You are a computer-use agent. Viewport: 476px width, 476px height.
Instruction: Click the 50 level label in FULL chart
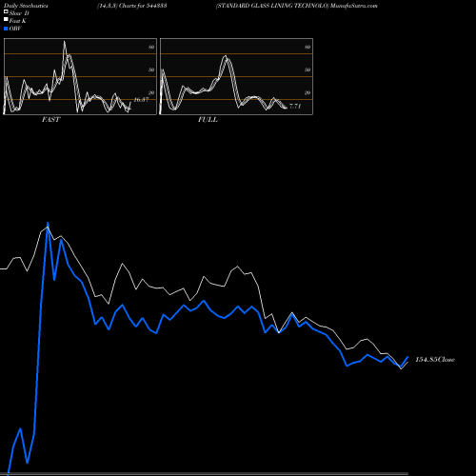pos(307,69)
